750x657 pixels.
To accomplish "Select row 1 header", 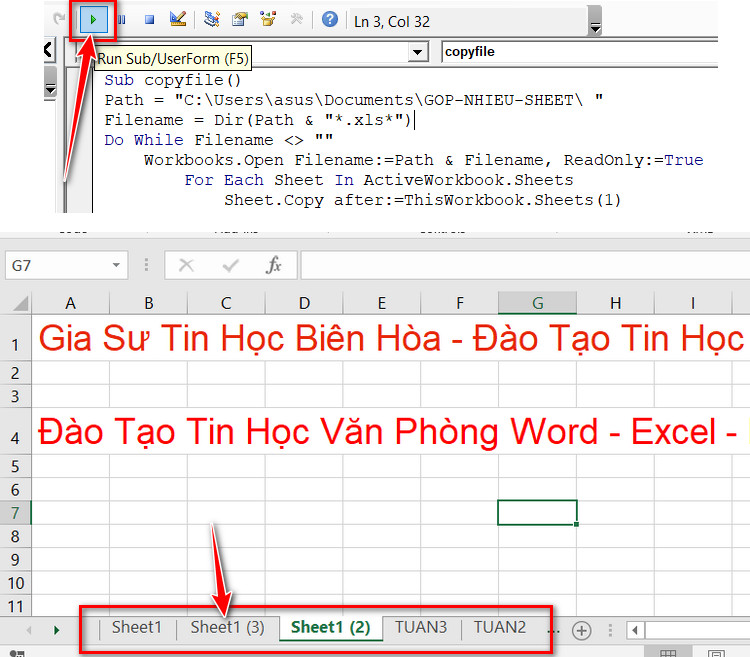I will [15, 338].
